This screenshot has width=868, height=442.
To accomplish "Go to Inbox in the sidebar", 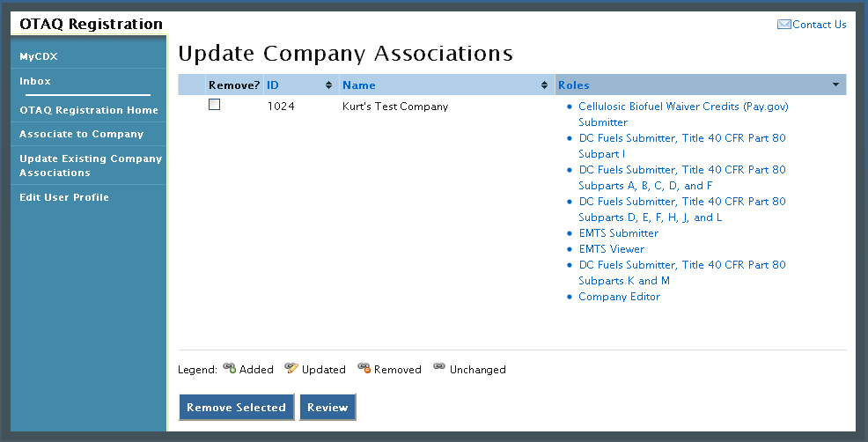I will 35,81.
